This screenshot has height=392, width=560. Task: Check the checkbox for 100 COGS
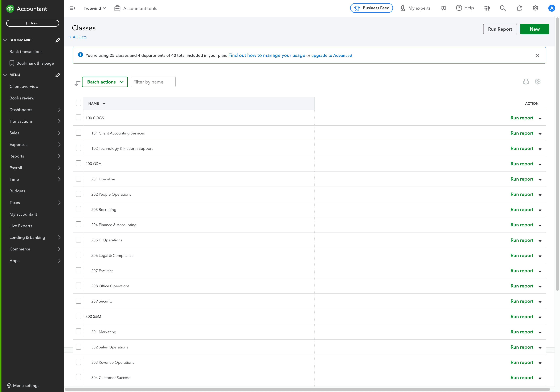[78, 117]
